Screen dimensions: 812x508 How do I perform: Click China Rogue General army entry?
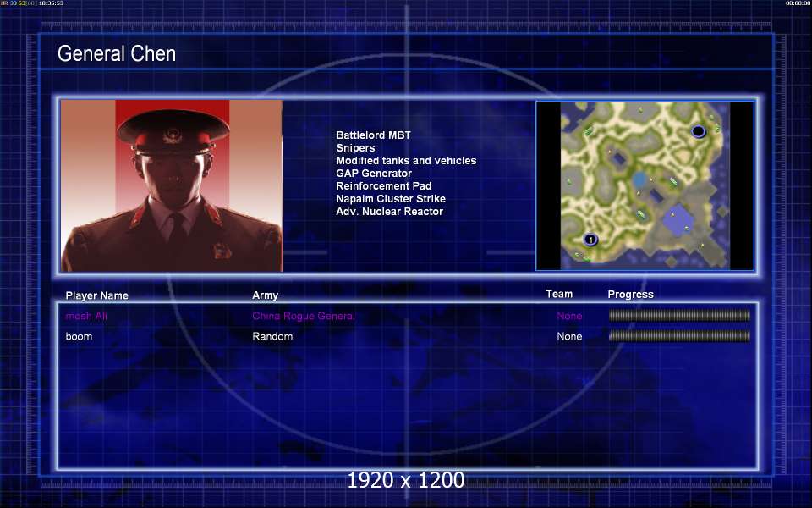(304, 316)
